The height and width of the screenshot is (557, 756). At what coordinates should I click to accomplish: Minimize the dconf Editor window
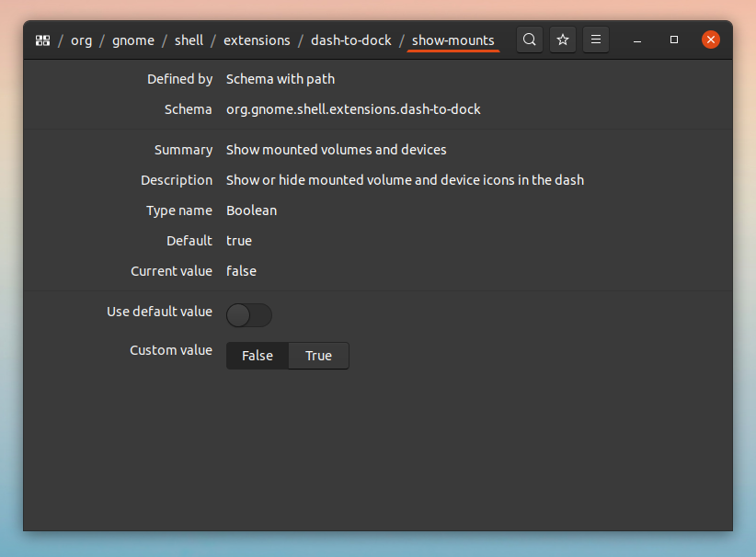click(x=636, y=40)
